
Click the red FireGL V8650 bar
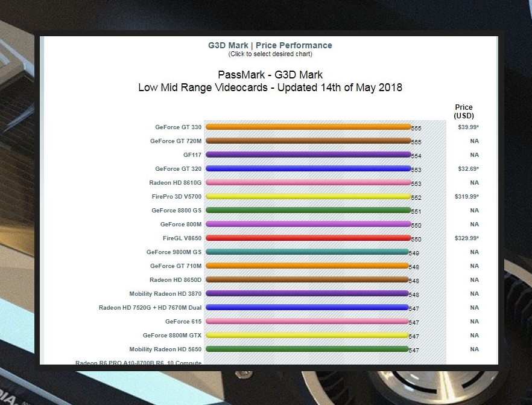[308, 238]
